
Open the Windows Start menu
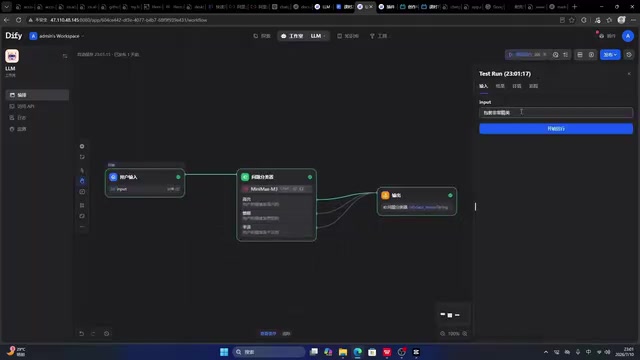[224, 352]
